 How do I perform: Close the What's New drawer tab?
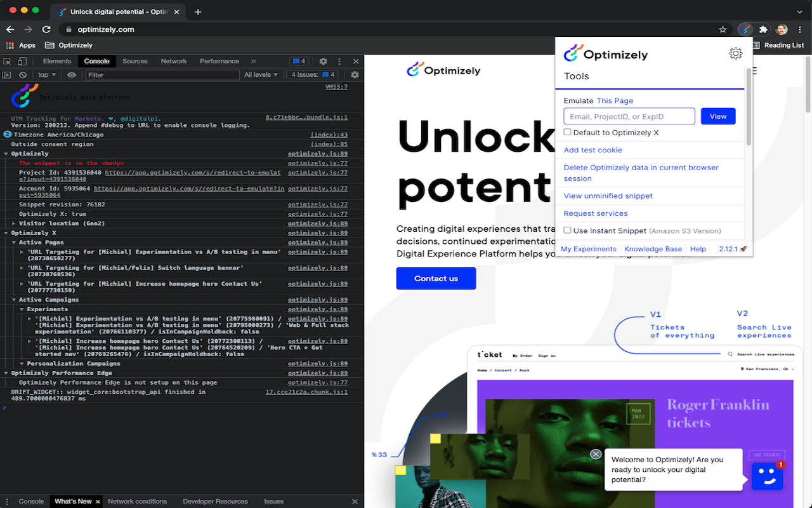pos(98,502)
